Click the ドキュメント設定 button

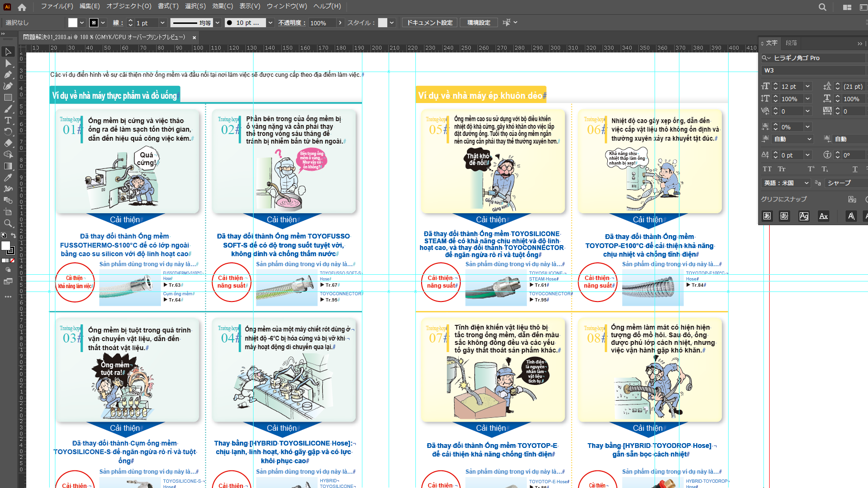point(430,22)
